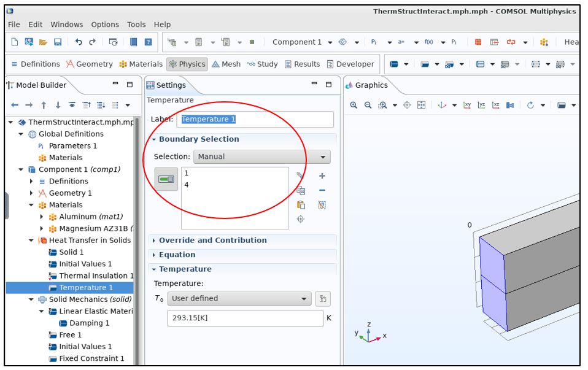Switch to the Results ribbon tab
The height and width of the screenshot is (370, 588).
tap(302, 64)
